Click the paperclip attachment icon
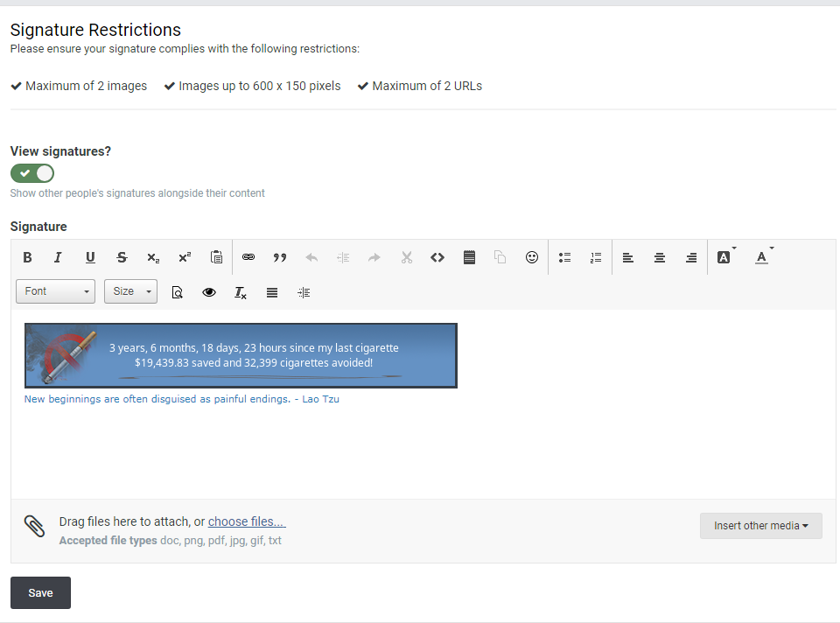Image resolution: width=840 pixels, height=623 pixels. coord(34,526)
